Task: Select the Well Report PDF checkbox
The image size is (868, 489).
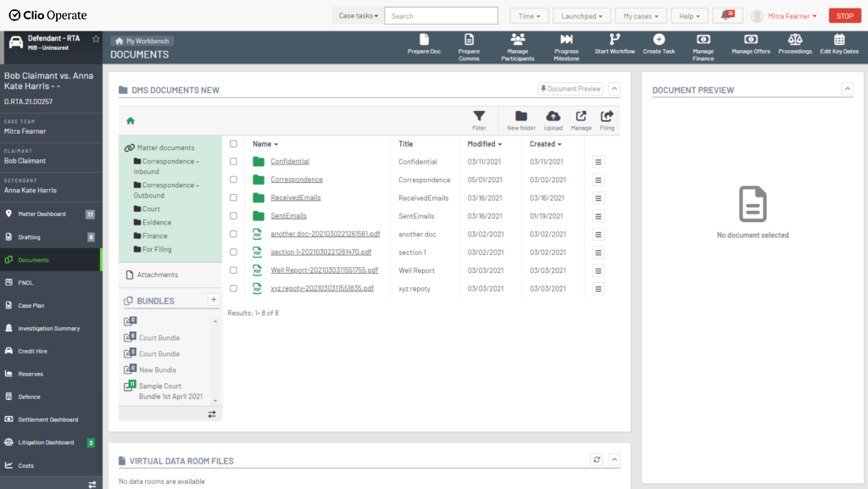Action: click(234, 270)
